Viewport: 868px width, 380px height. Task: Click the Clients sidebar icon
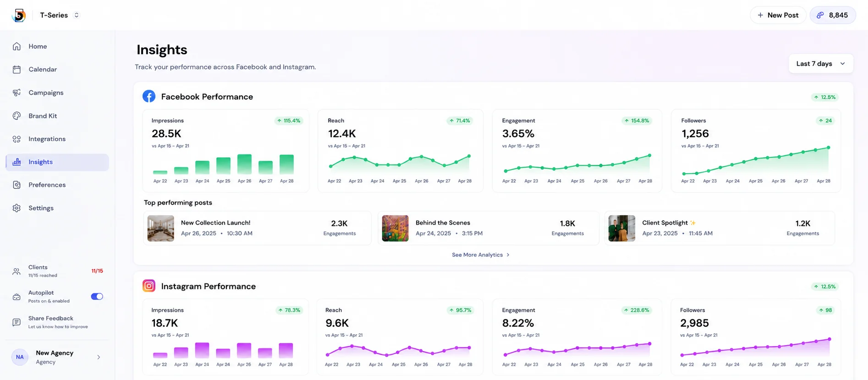pyautogui.click(x=16, y=271)
